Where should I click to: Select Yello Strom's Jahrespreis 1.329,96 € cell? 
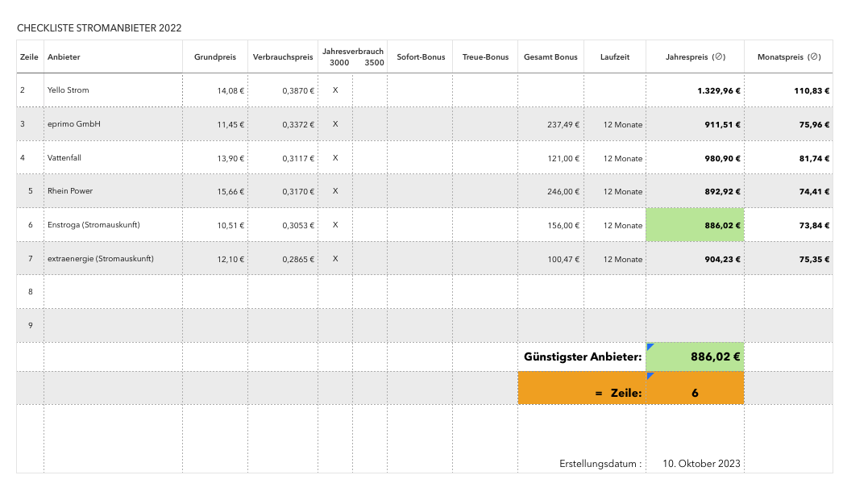pyautogui.click(x=695, y=90)
